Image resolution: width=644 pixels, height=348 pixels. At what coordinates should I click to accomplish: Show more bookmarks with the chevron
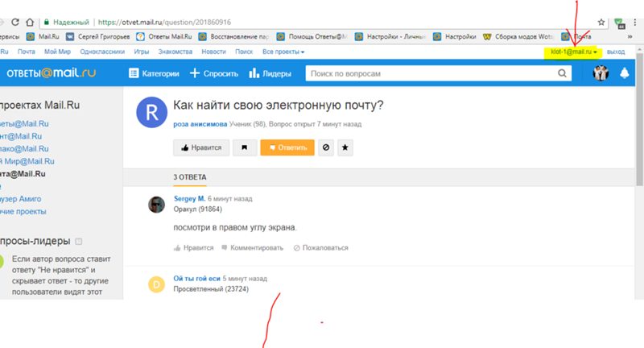point(630,36)
